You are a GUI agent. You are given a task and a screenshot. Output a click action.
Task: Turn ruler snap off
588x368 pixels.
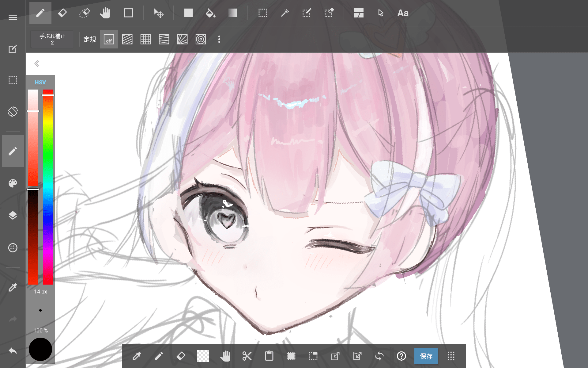pos(109,39)
